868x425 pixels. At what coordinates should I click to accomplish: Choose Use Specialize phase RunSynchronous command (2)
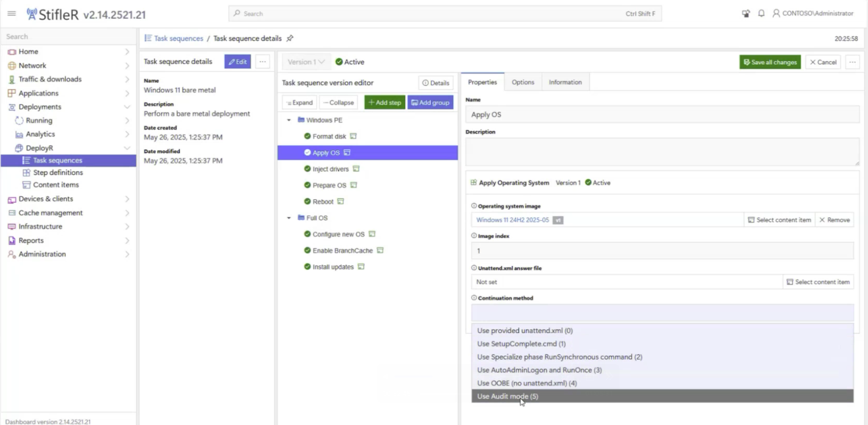tap(662, 357)
